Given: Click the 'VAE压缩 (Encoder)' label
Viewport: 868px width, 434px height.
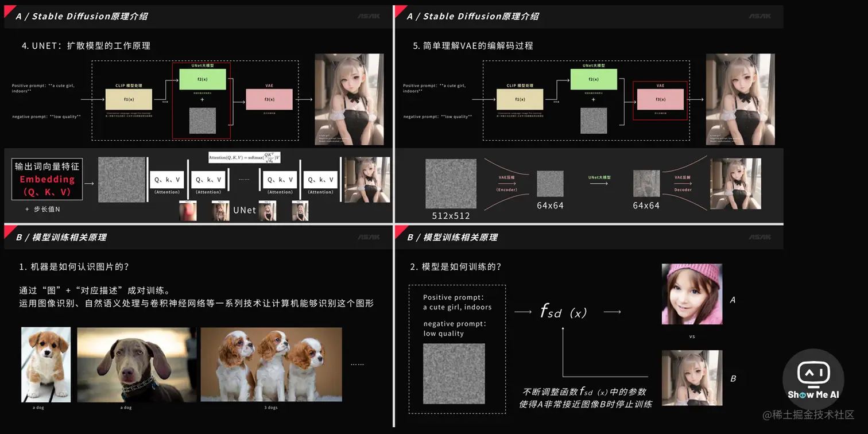Looking at the screenshot, I should coord(507,184).
